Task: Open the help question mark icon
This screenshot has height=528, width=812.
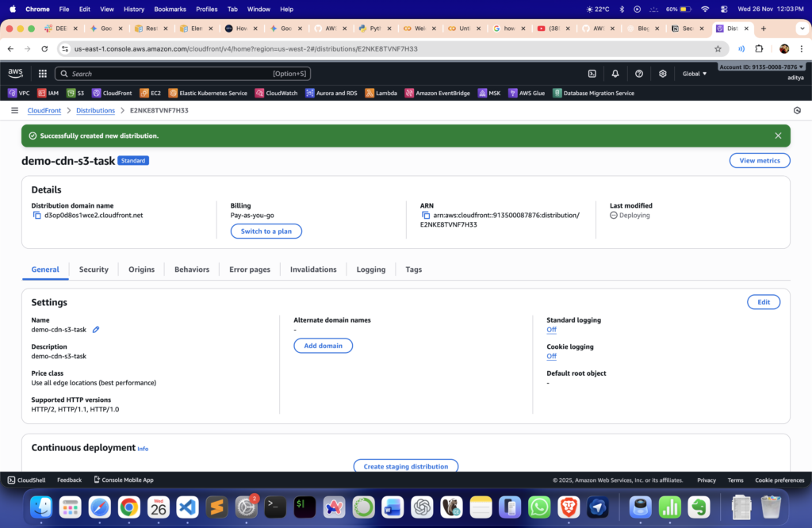Action: coord(639,74)
